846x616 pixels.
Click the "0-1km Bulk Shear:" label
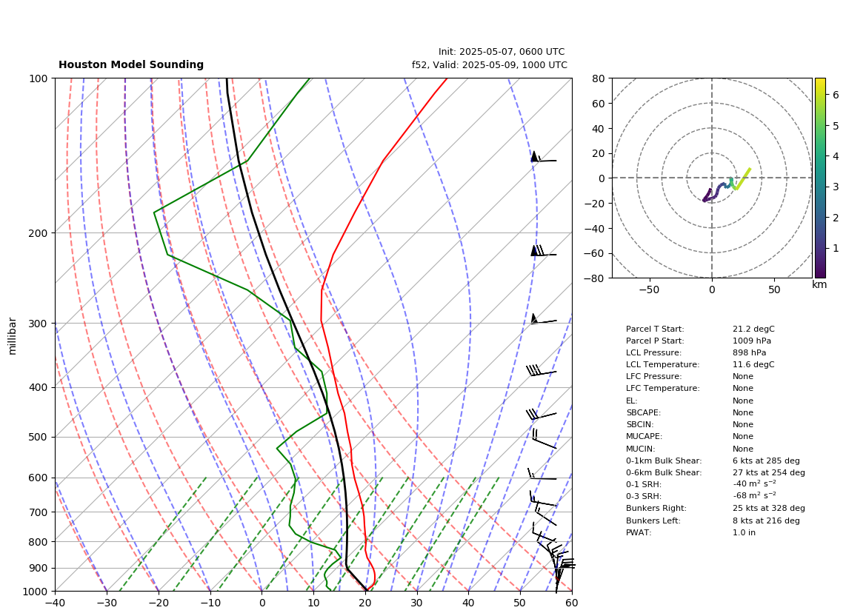click(664, 461)
